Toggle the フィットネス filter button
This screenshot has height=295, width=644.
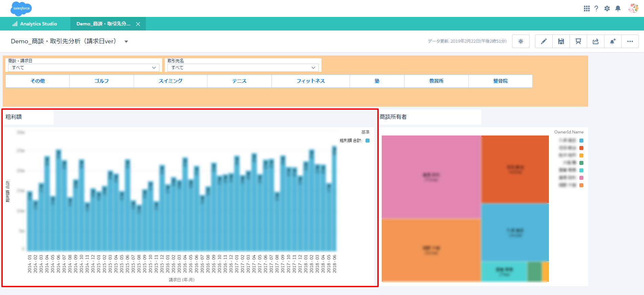(x=310, y=81)
